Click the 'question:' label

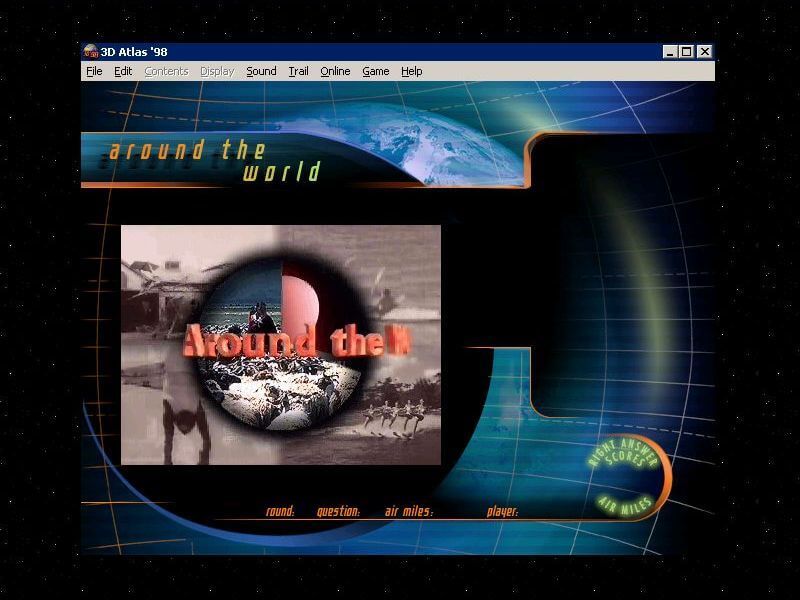tap(338, 511)
